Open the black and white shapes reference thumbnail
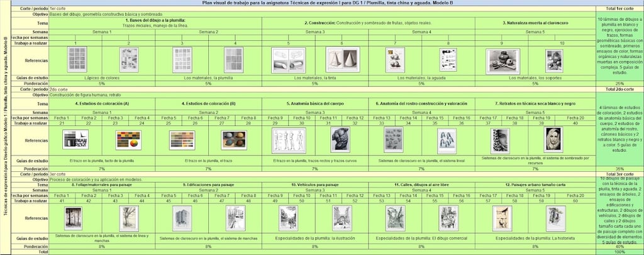This screenshot has height=255, width=644. [x=75, y=139]
